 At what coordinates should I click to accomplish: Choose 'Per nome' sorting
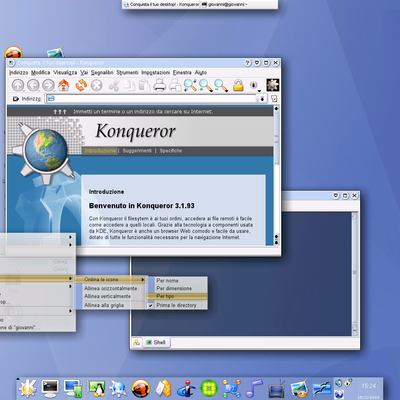pyautogui.click(x=177, y=281)
